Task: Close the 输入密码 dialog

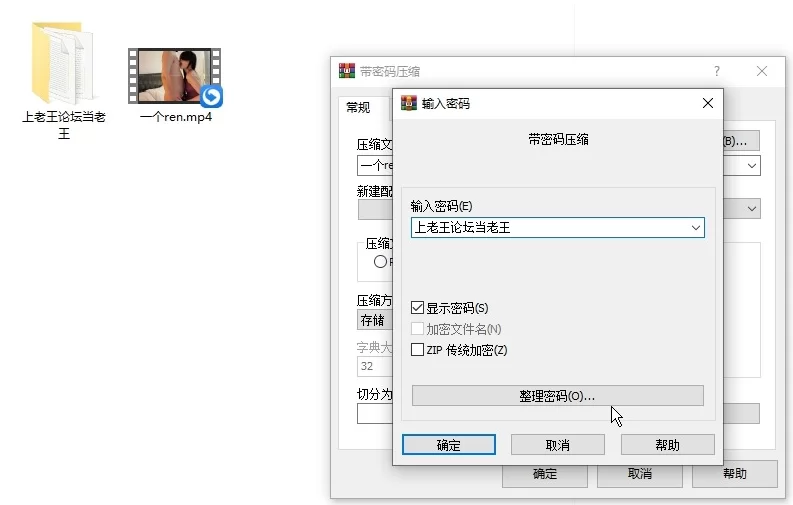Action: pyautogui.click(x=708, y=103)
